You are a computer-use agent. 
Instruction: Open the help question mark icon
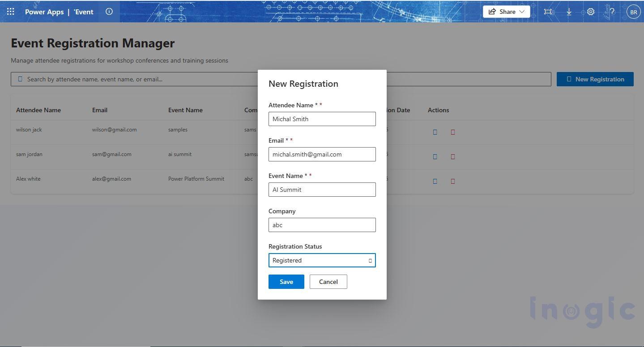[x=612, y=12]
